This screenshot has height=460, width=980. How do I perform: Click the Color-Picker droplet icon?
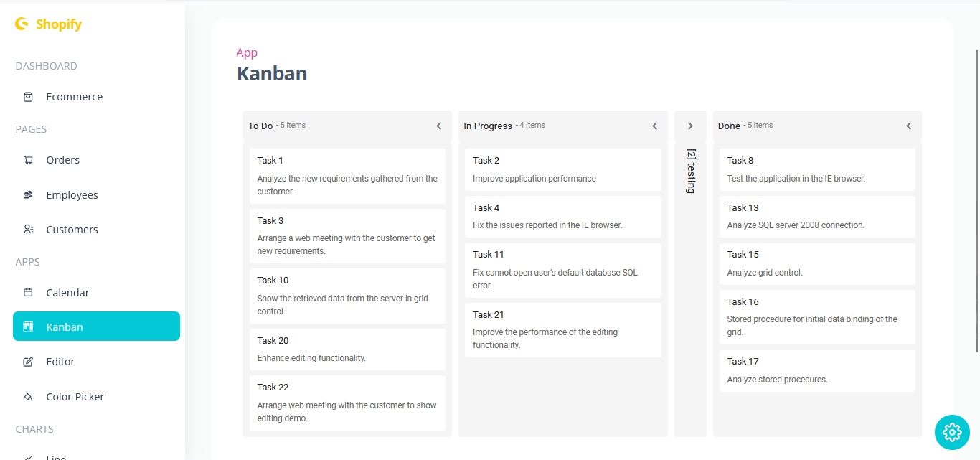pyautogui.click(x=29, y=396)
